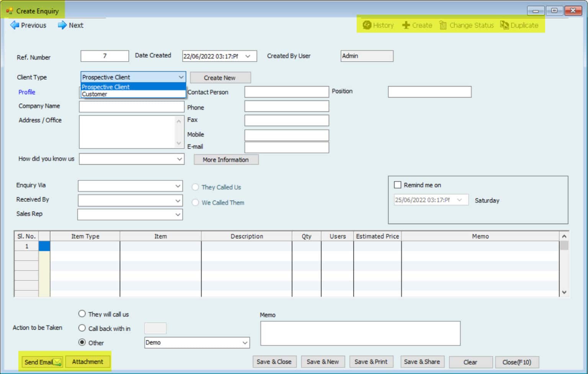The image size is (588, 374).
Task: Click the Created By User Admin field
Action: coord(367,56)
